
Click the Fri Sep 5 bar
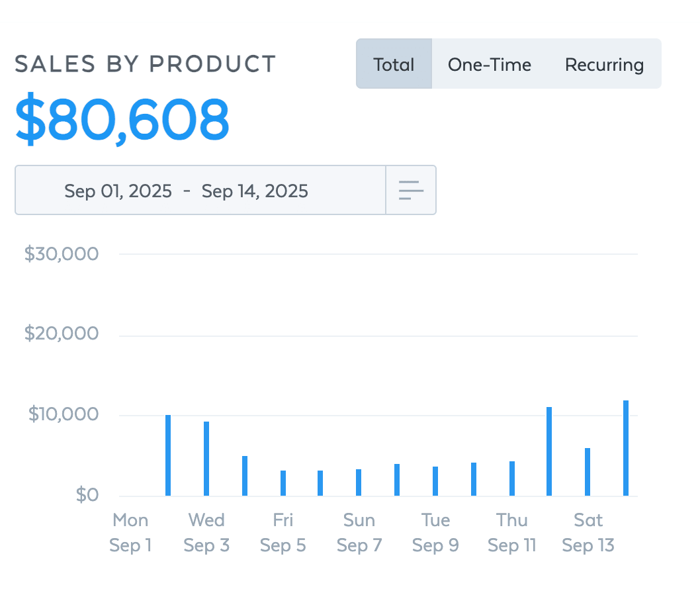click(283, 483)
